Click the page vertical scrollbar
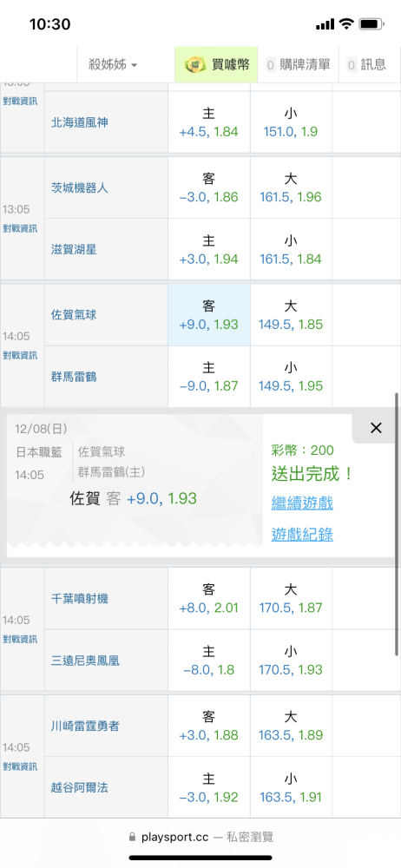This screenshot has height=868, width=401. click(398, 524)
